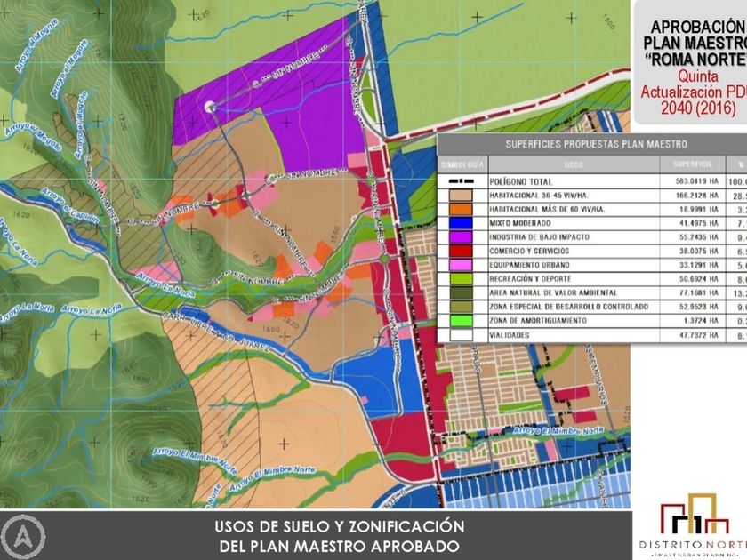Click the 'ZONA DE AMORTIGUAMIENTO' label

coord(538,321)
